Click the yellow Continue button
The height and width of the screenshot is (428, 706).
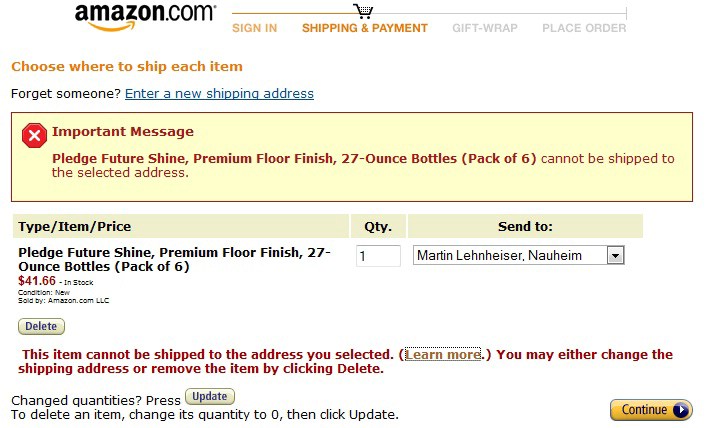(x=651, y=410)
